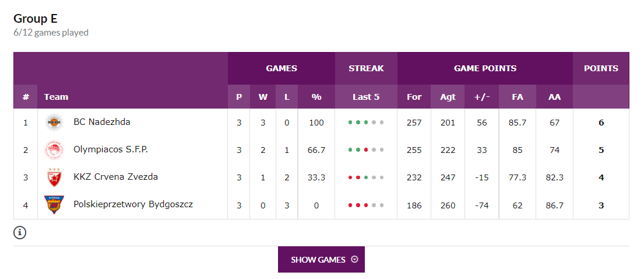Click the chevron icon in Show Games
The height and width of the screenshot is (279, 644).
click(x=354, y=260)
